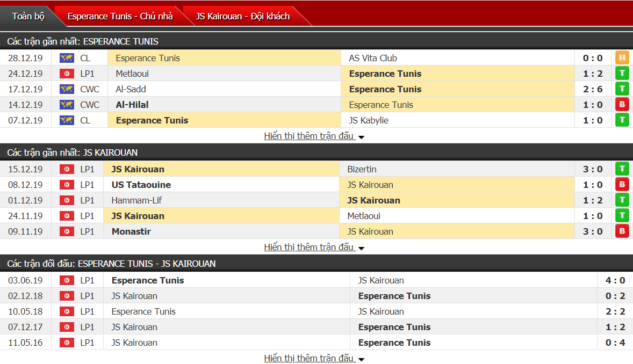Open the Toàn bộ tab

point(28,16)
